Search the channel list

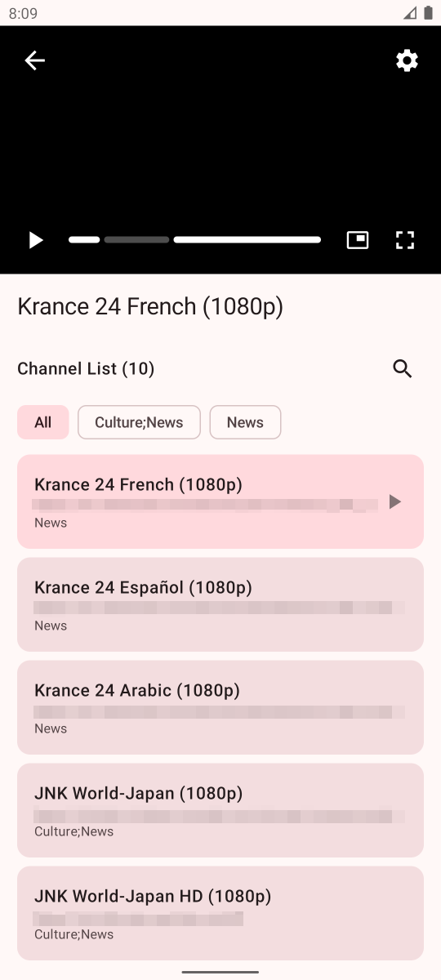tap(403, 368)
